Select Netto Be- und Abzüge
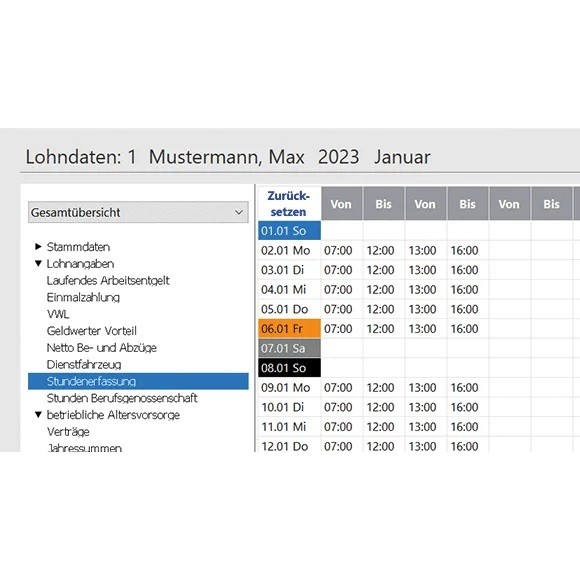Viewport: 580px width, 580px height. point(102,348)
